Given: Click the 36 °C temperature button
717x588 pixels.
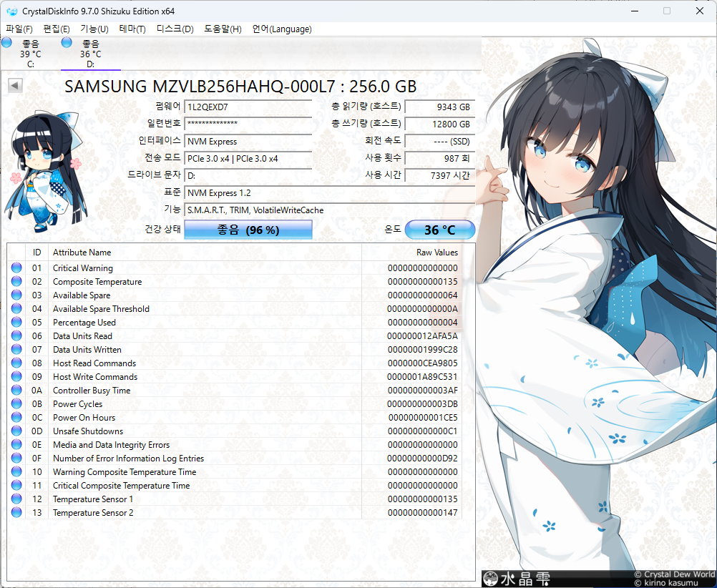Looking at the screenshot, I should click(x=440, y=230).
